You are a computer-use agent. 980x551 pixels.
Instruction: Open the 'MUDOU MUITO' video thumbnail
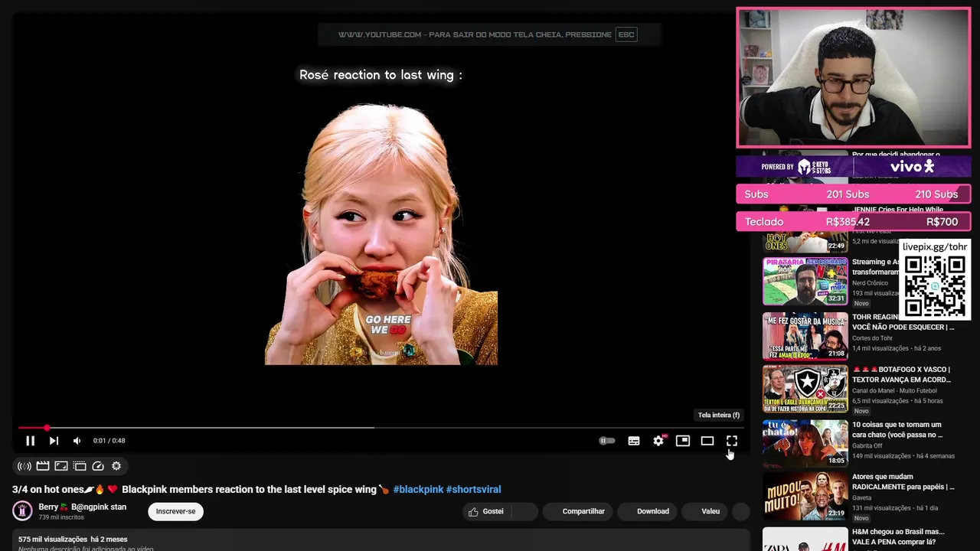(x=805, y=496)
